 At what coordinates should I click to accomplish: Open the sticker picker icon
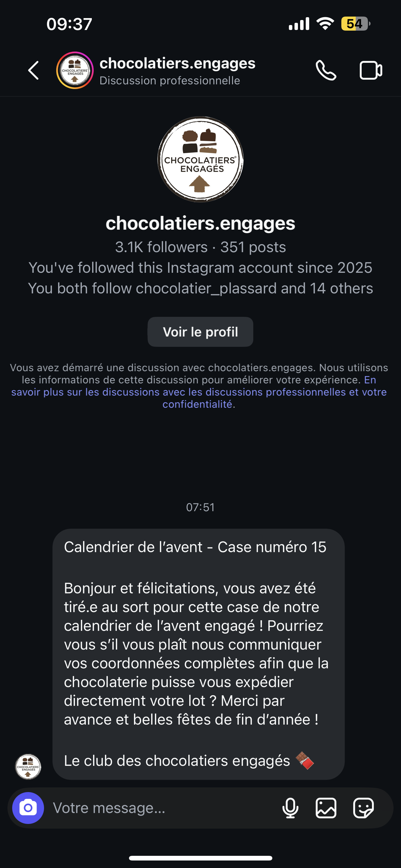pyautogui.click(x=363, y=808)
